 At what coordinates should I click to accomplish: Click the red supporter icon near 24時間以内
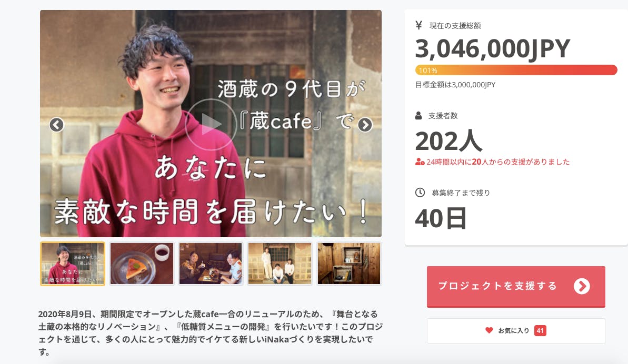(x=420, y=162)
